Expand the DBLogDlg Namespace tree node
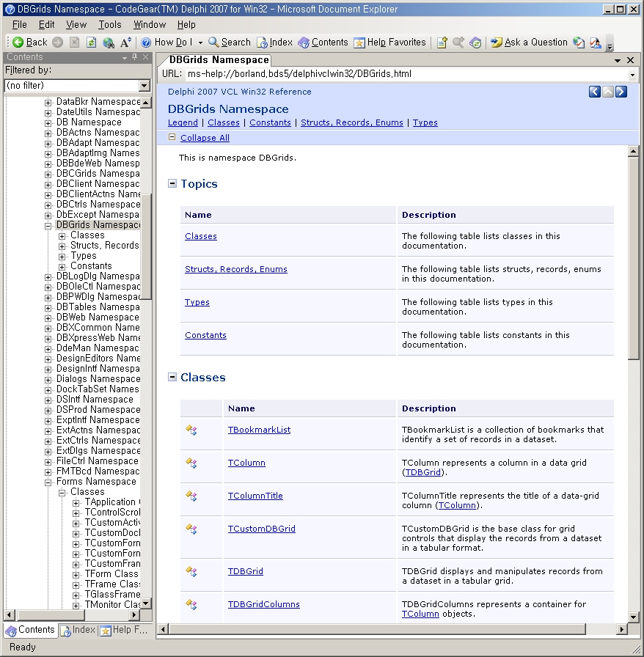Screen dimensions: 644x657 (48, 276)
